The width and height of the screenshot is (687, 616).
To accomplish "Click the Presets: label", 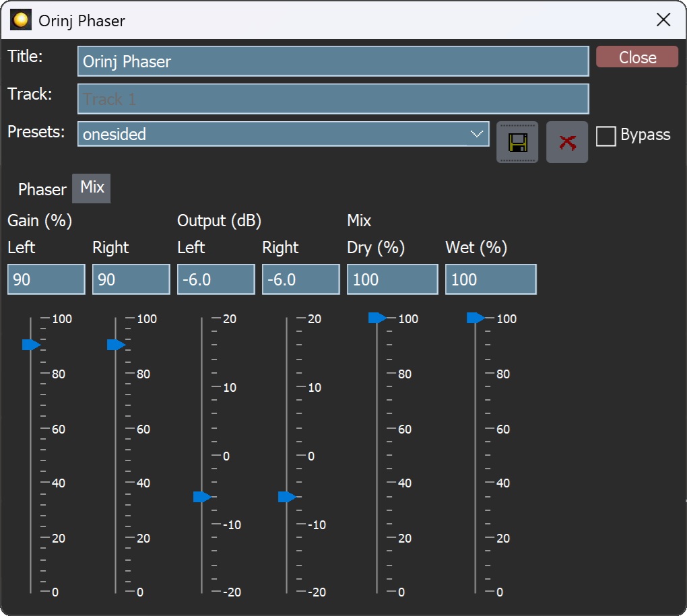I will point(36,131).
